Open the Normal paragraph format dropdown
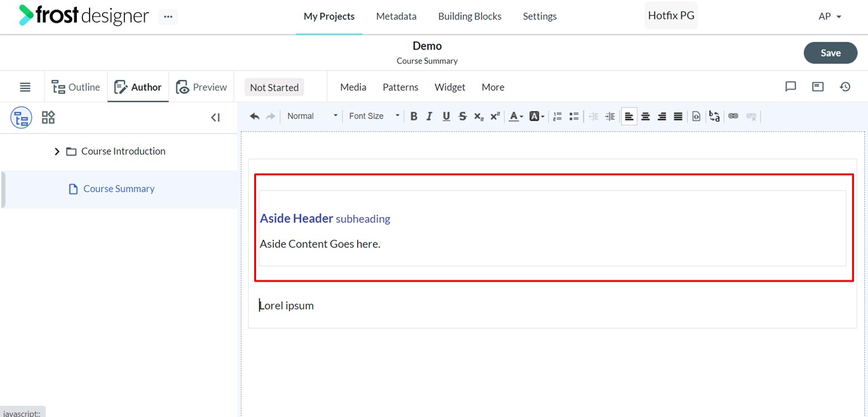 [311, 116]
